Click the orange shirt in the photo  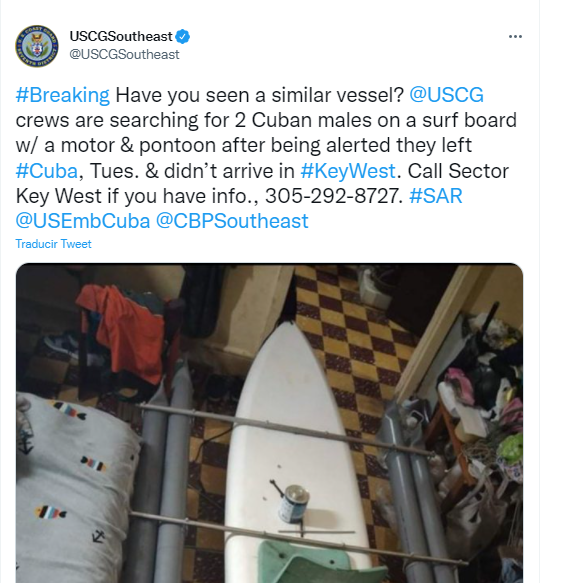(124, 333)
